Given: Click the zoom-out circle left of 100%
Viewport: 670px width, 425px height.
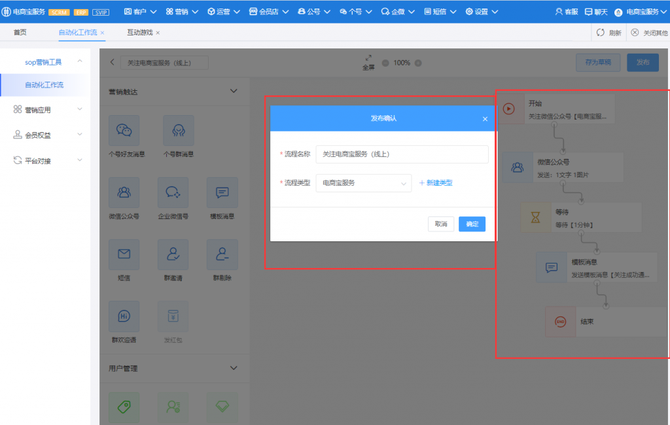Looking at the screenshot, I should tap(385, 63).
